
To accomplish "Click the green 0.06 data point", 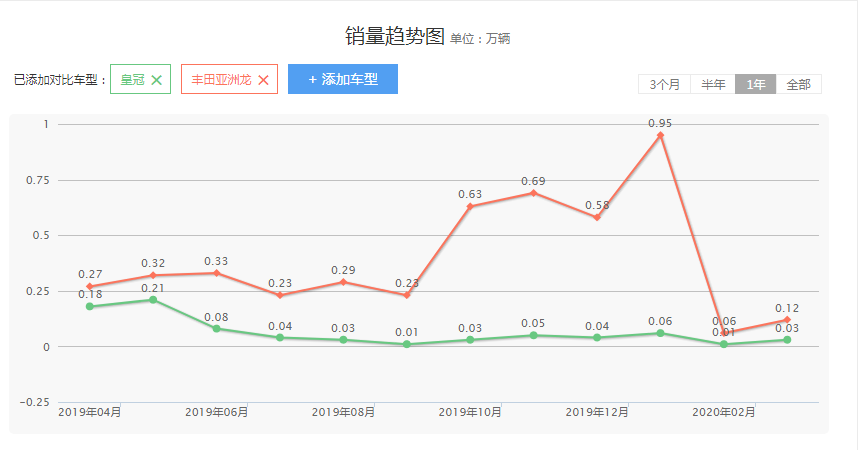I will click(x=660, y=333).
